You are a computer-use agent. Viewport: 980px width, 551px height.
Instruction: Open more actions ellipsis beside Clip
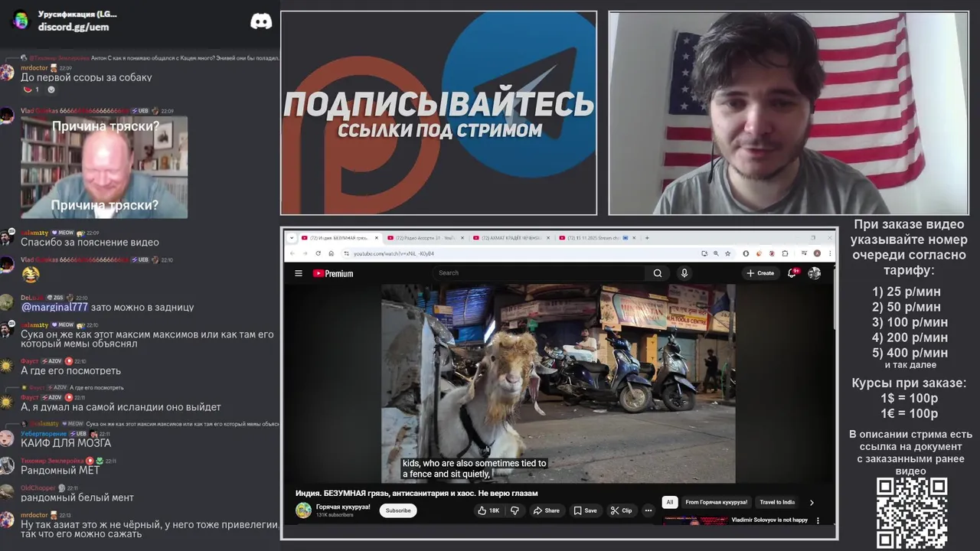click(648, 510)
